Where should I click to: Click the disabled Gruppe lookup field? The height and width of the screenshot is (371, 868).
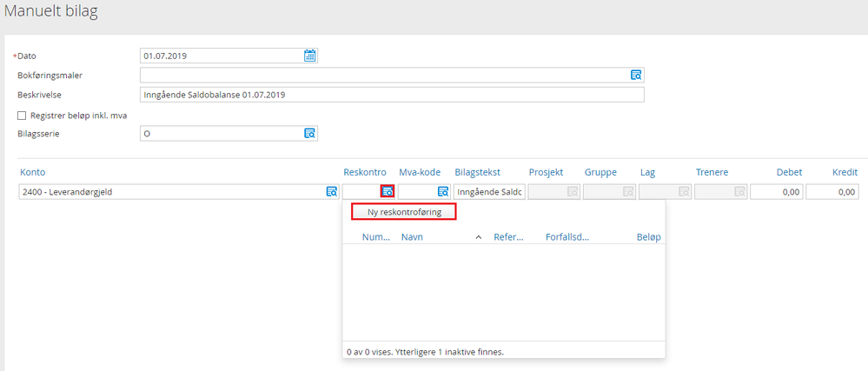tap(609, 192)
